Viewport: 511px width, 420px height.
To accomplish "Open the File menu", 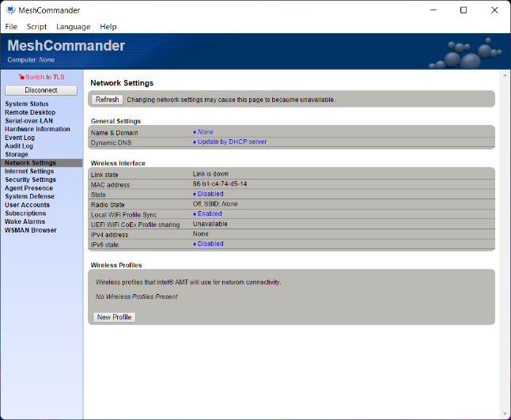I will (x=11, y=27).
